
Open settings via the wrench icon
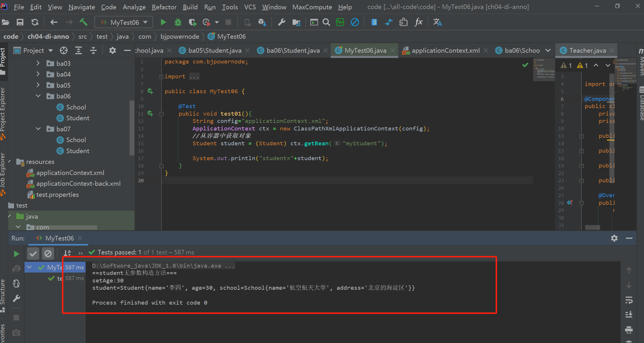281,22
